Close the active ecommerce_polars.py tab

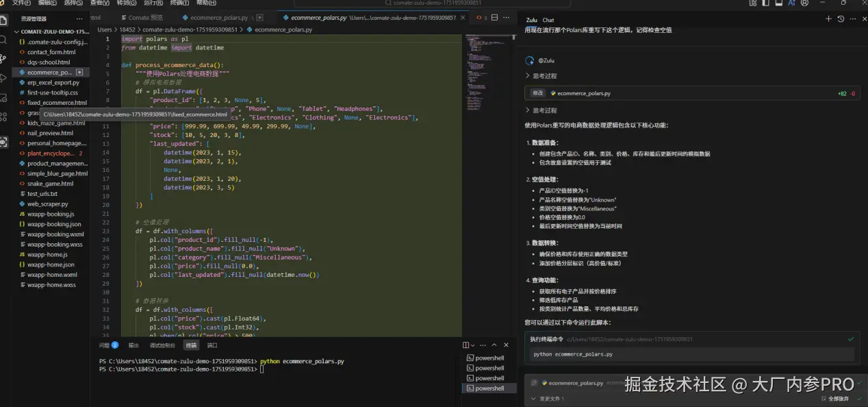click(464, 18)
